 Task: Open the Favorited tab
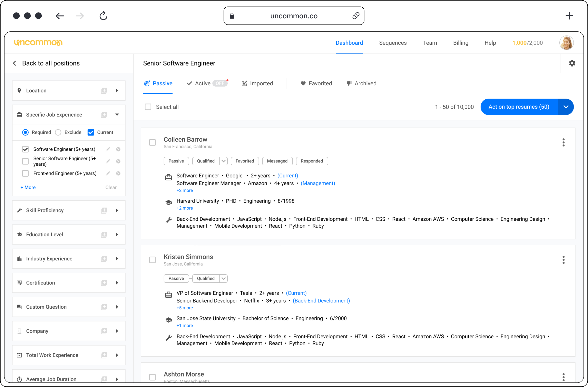click(316, 83)
